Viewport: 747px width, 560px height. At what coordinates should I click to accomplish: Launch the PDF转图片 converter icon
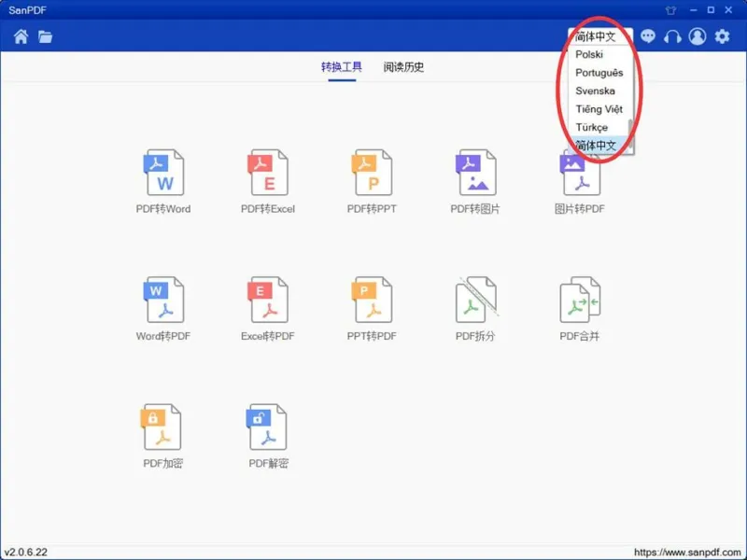[475, 173]
